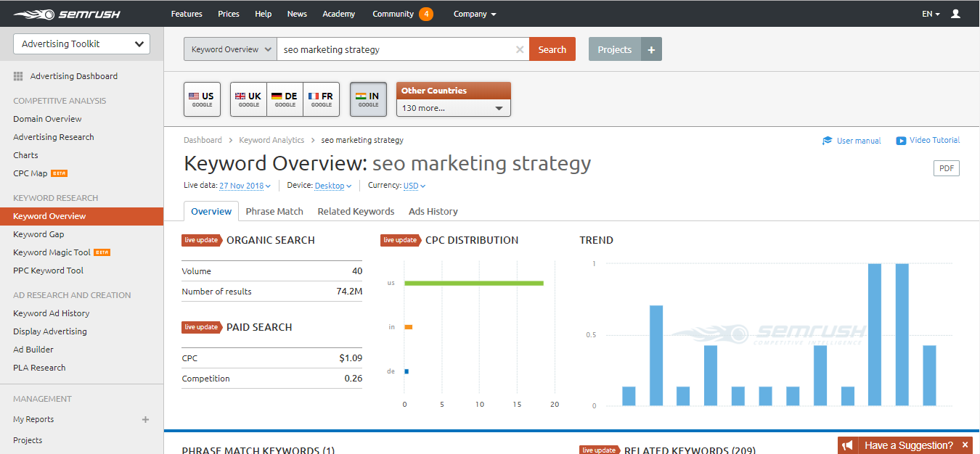Select Keyword Overview in sidebar
Viewport: 980px width, 454px height.
81,216
